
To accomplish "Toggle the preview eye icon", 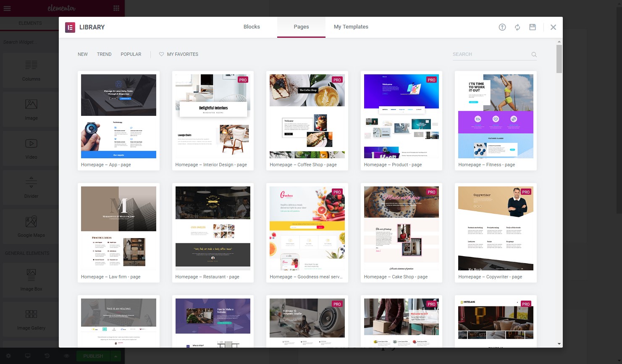I will click(x=66, y=356).
